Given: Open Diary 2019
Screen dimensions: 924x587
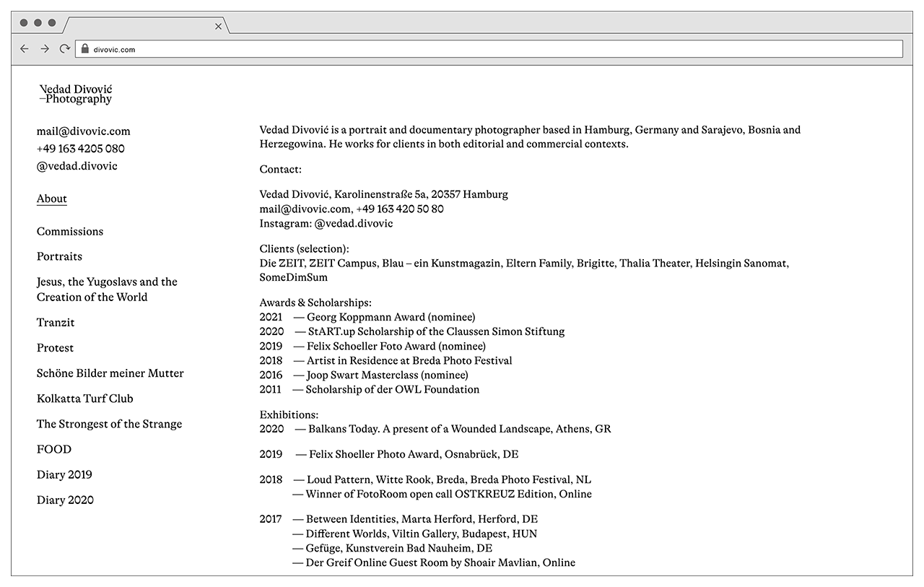Looking at the screenshot, I should (64, 475).
